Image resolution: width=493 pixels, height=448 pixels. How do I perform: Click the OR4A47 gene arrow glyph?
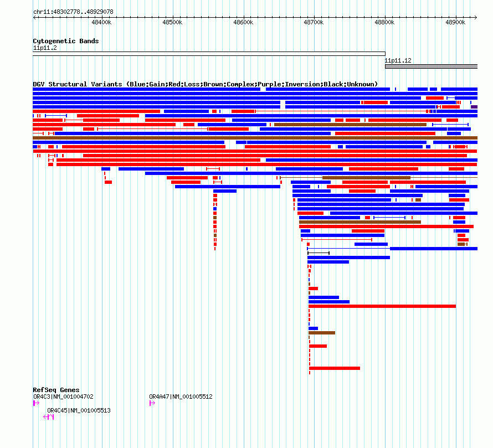point(152,403)
